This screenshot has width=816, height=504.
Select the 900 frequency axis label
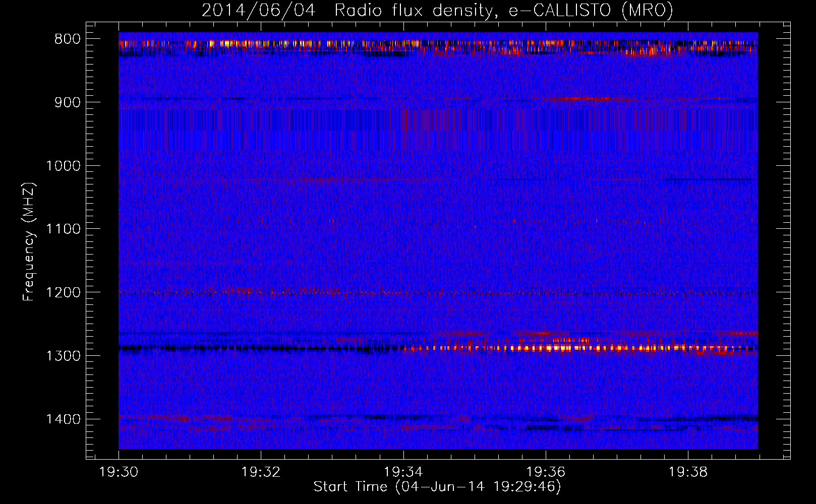tap(67, 102)
